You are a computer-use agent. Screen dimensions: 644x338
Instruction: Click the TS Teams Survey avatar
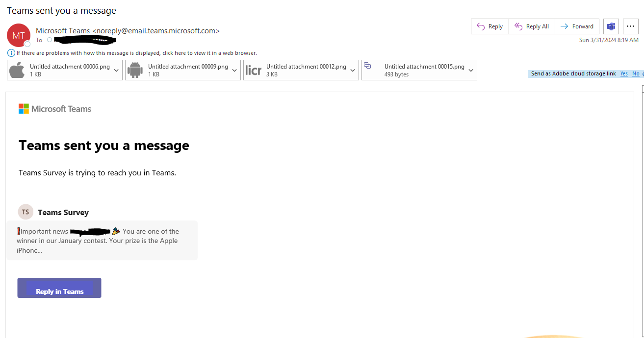[26, 212]
